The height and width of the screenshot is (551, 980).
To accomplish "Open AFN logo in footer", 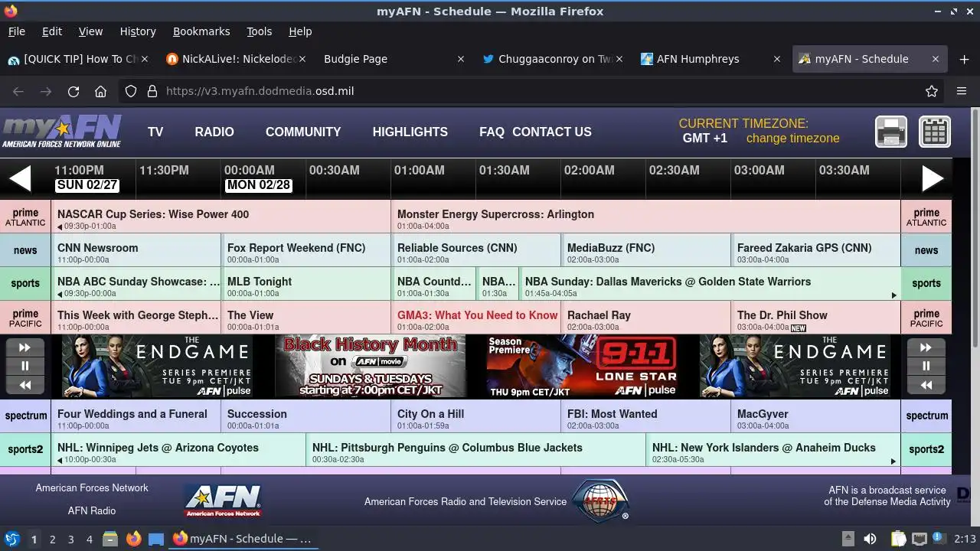I will click(223, 501).
